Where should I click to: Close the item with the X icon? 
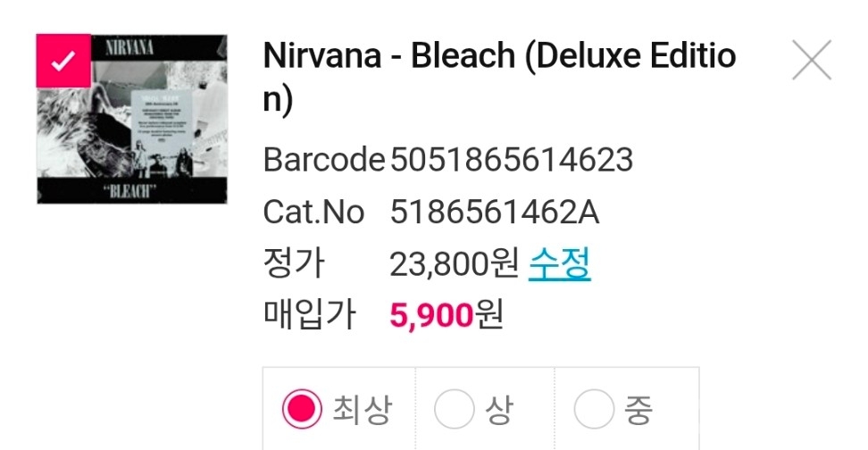pos(811,60)
